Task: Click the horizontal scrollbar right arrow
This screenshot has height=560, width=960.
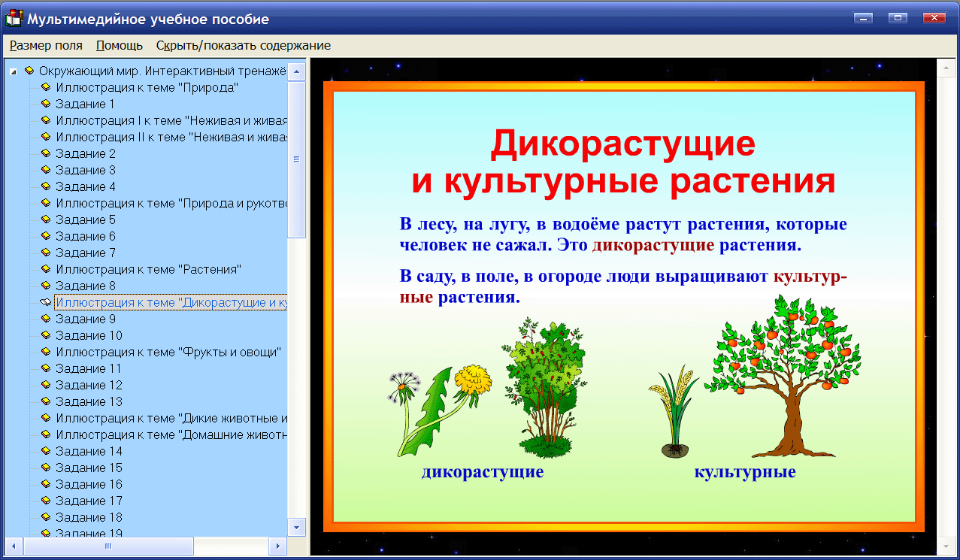Action: [279, 547]
